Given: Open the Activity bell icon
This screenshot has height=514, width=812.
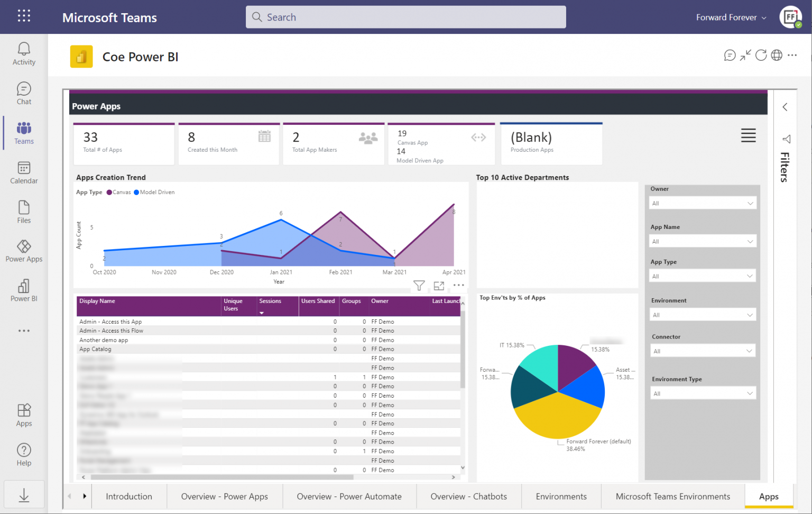Looking at the screenshot, I should [x=24, y=54].
